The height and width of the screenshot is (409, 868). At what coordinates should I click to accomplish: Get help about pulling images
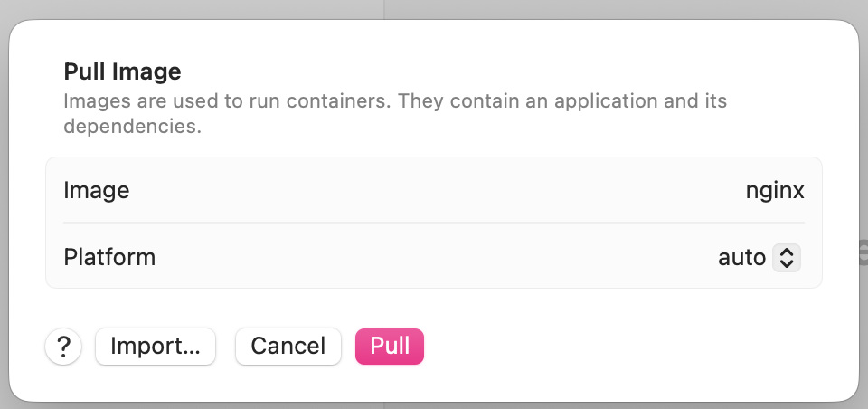pos(63,346)
